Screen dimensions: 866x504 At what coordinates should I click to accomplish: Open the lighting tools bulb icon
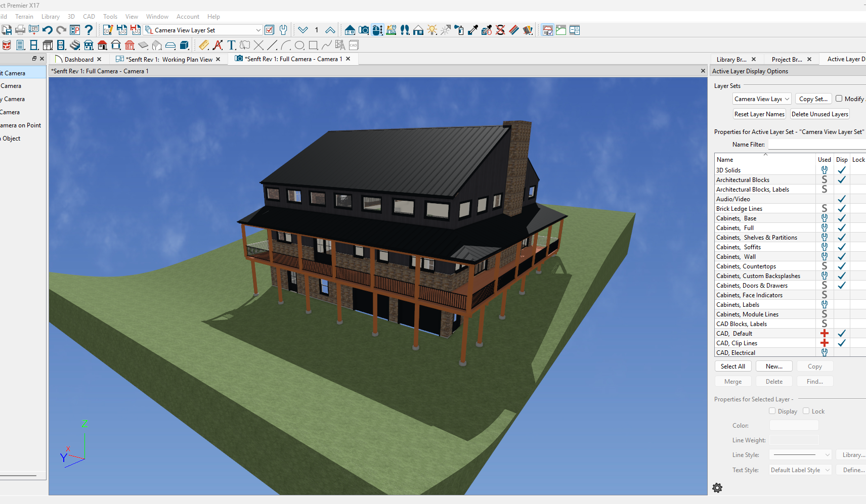(432, 30)
